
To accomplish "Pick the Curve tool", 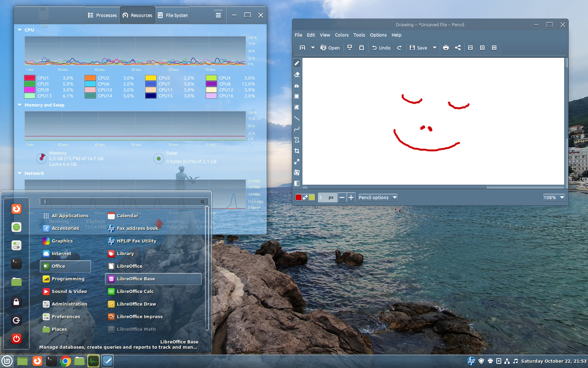I will (x=297, y=129).
